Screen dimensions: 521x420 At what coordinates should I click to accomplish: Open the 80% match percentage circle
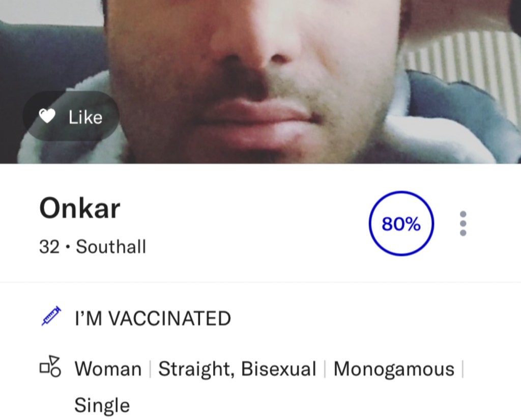click(x=401, y=223)
